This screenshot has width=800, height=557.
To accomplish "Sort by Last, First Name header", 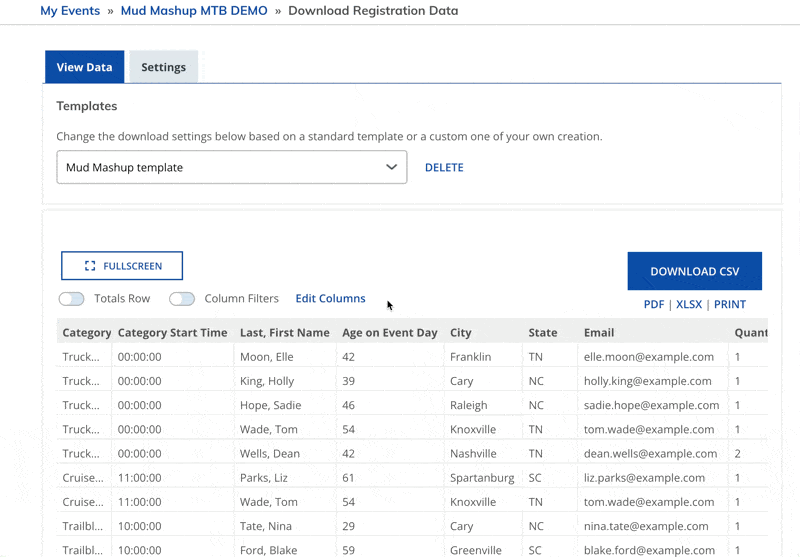I will (285, 333).
